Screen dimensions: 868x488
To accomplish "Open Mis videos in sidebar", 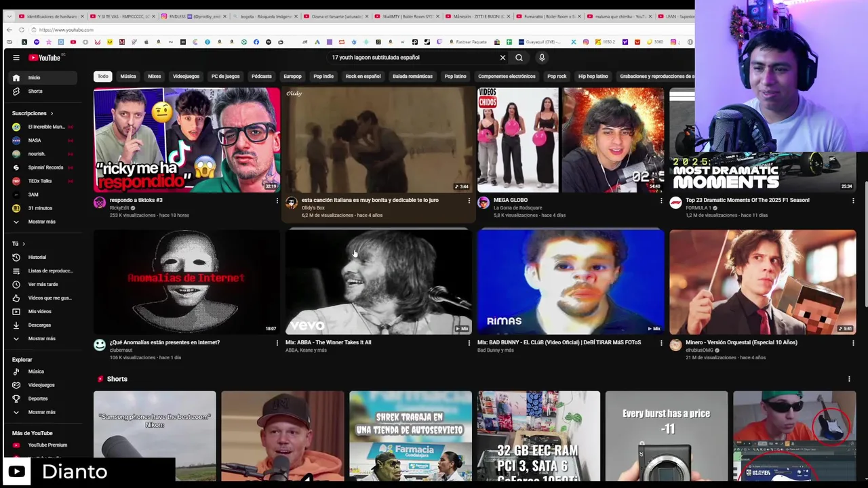I will (x=43, y=312).
